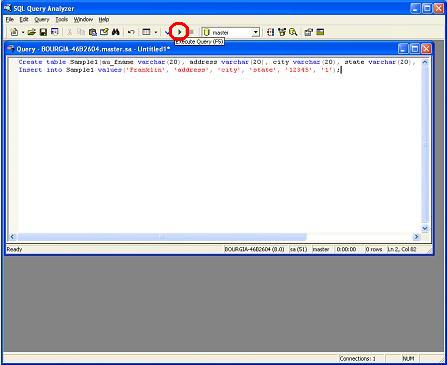Open the Object Search magnifier icon
This screenshot has height=365, width=447.
[x=293, y=32]
